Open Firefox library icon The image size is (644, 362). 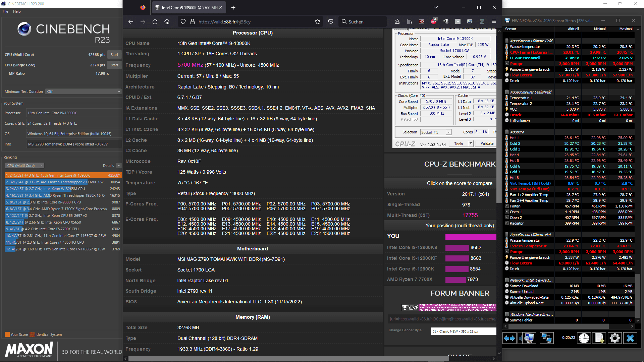(410, 22)
